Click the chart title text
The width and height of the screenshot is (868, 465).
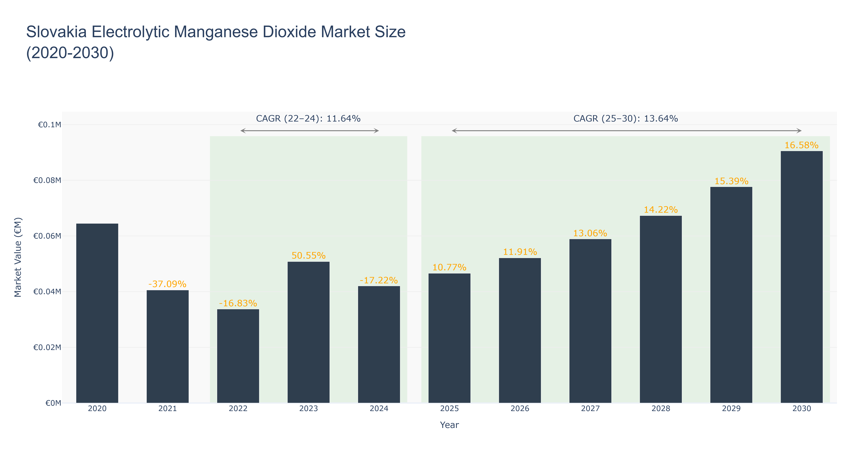tap(216, 42)
